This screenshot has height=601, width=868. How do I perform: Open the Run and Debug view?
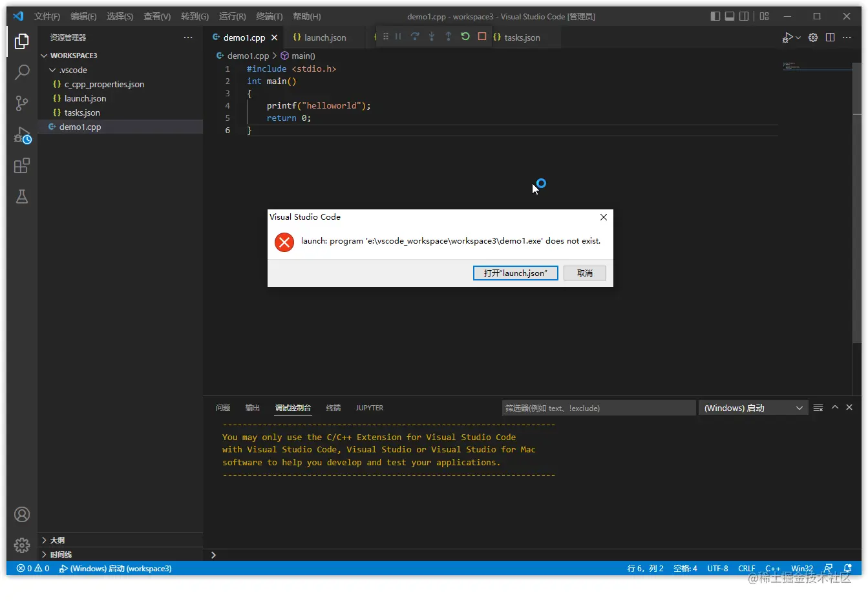coord(22,134)
